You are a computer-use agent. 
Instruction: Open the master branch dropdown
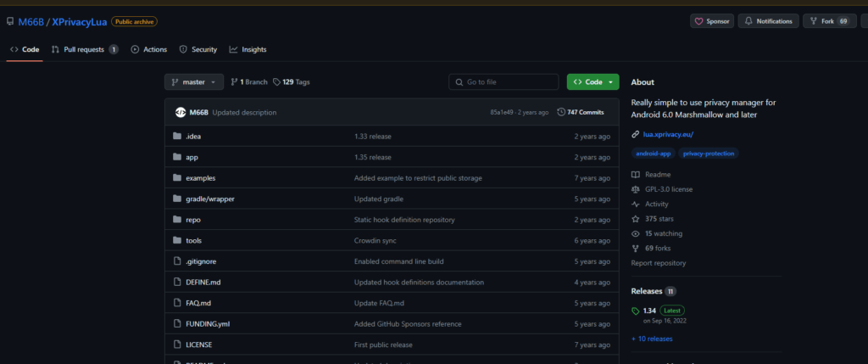tap(194, 82)
